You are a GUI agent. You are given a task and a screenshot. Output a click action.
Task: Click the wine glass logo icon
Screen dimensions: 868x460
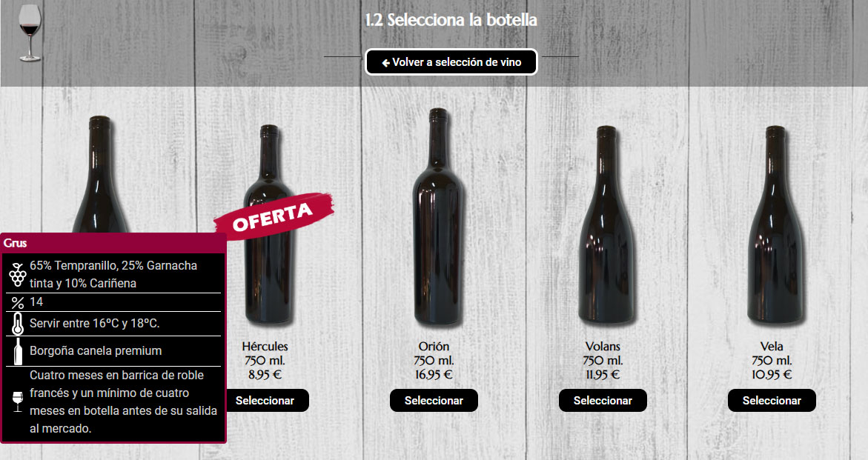pos(30,33)
